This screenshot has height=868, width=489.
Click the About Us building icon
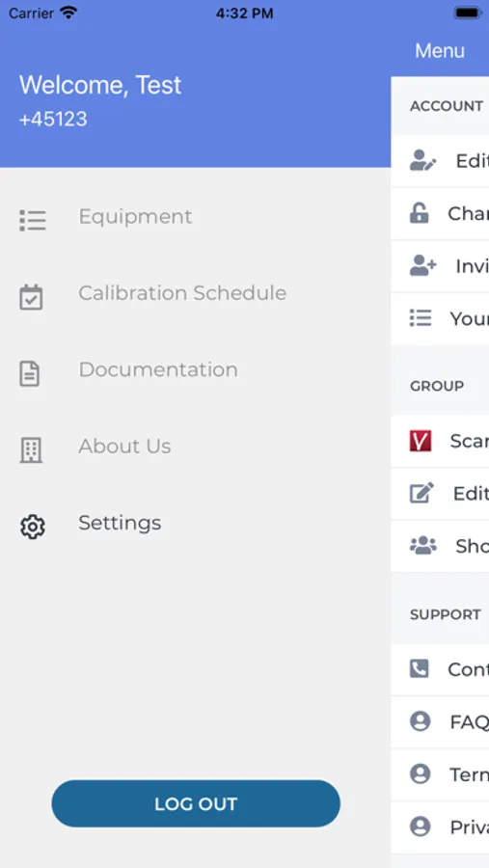tap(31, 450)
